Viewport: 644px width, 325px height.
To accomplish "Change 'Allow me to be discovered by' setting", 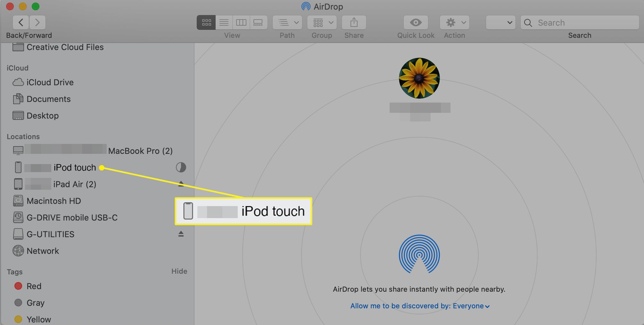I will point(420,306).
